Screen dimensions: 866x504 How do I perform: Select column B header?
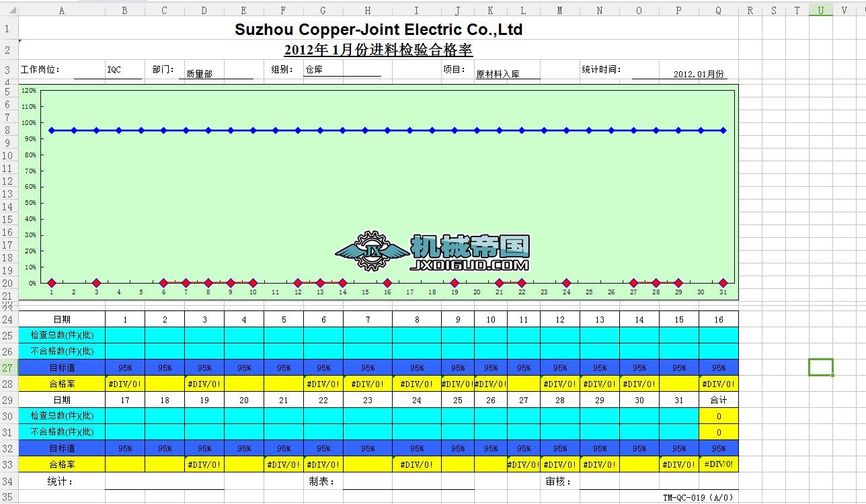coord(125,10)
